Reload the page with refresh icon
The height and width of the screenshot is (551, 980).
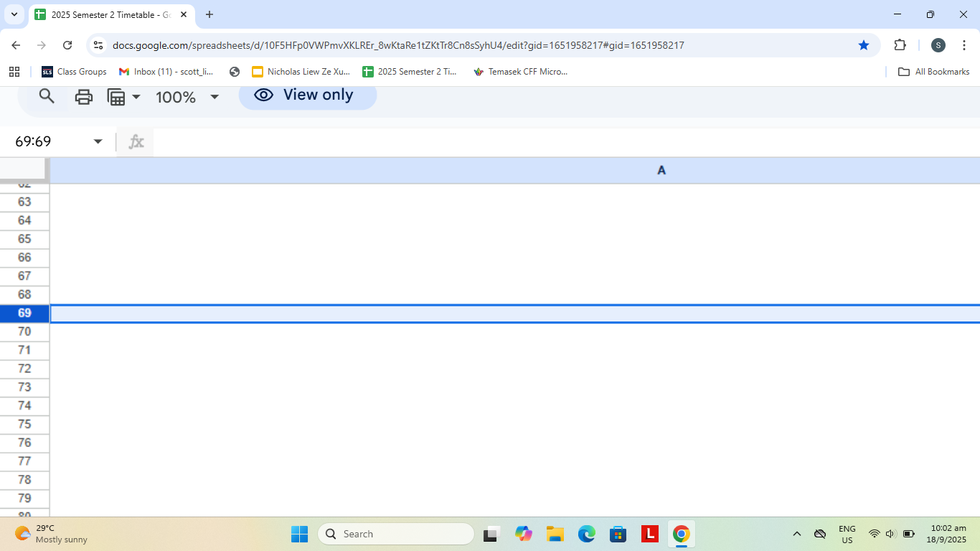(x=67, y=45)
